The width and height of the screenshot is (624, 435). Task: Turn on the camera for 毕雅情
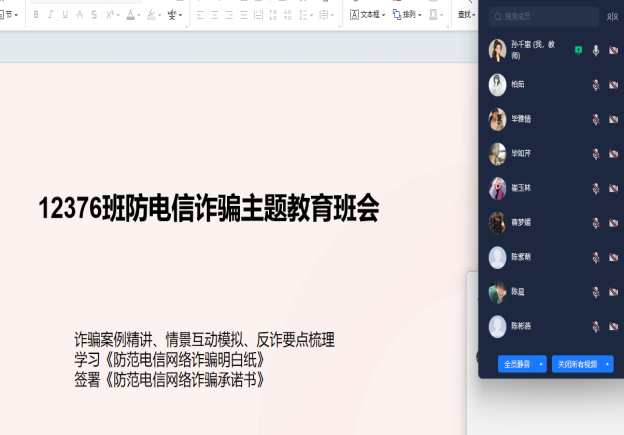tap(613, 120)
